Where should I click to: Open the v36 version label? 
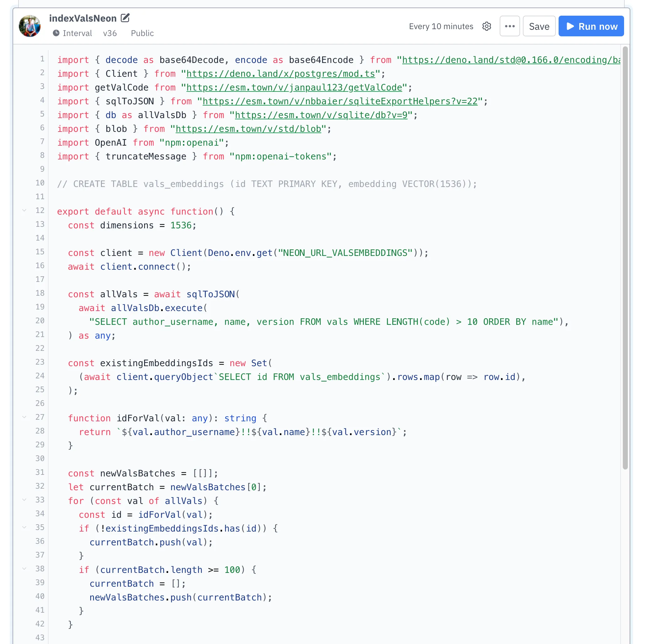click(x=110, y=33)
